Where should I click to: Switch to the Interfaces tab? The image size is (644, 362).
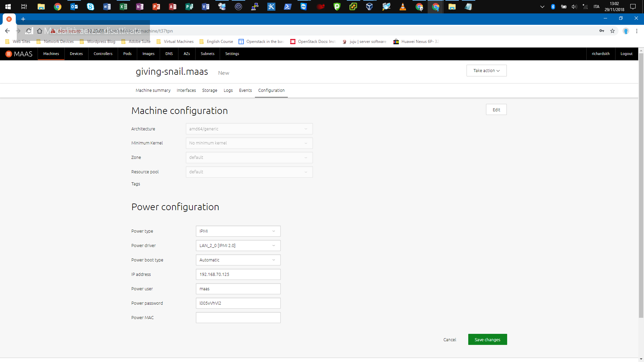[186, 90]
